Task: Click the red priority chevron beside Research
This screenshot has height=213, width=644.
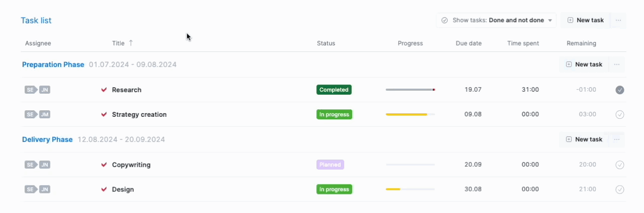Action: point(104,90)
